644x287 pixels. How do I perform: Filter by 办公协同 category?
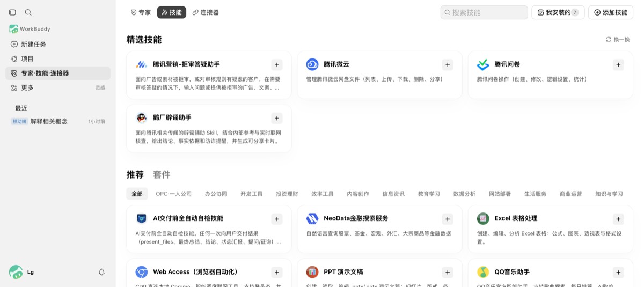[x=216, y=194]
